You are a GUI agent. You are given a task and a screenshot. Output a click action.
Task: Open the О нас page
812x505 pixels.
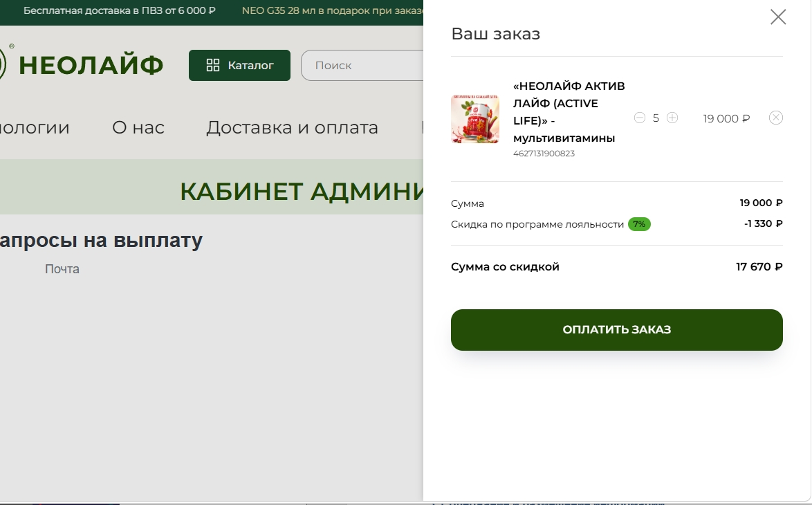(138, 127)
